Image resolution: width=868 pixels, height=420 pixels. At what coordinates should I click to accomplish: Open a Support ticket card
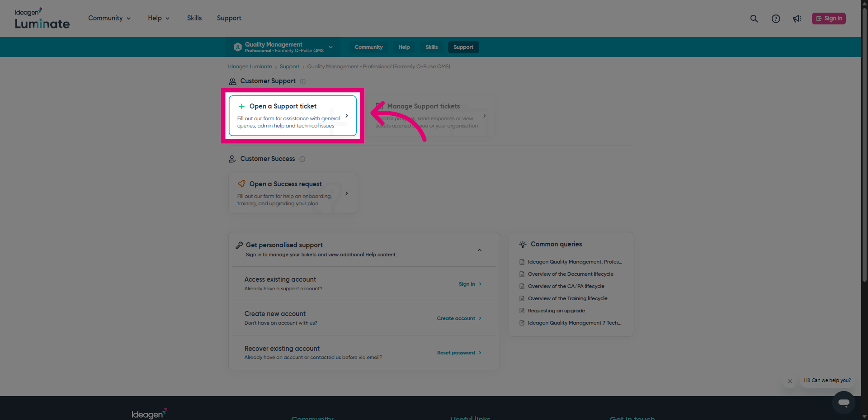pos(292,116)
